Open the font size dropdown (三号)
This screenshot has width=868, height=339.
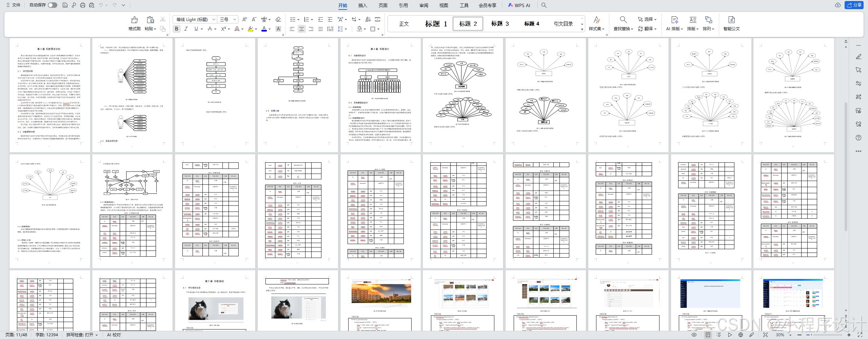235,19
